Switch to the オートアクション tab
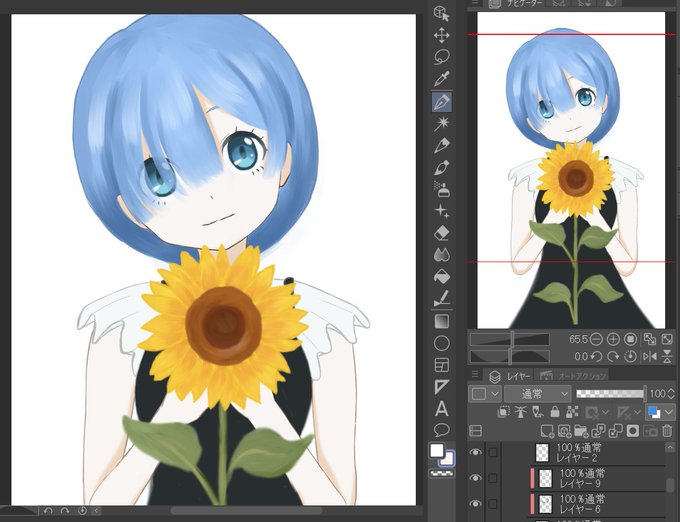Screen dimensions: 680x522 pos(572,375)
